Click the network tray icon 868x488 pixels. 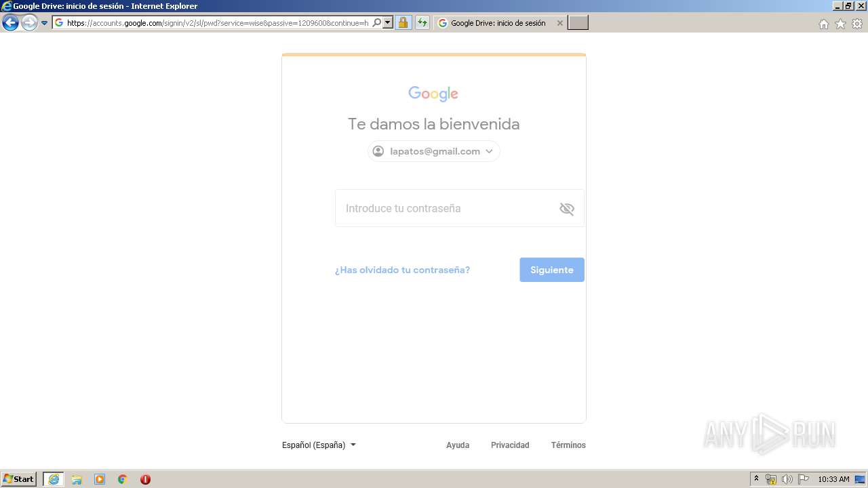pyautogui.click(x=771, y=479)
